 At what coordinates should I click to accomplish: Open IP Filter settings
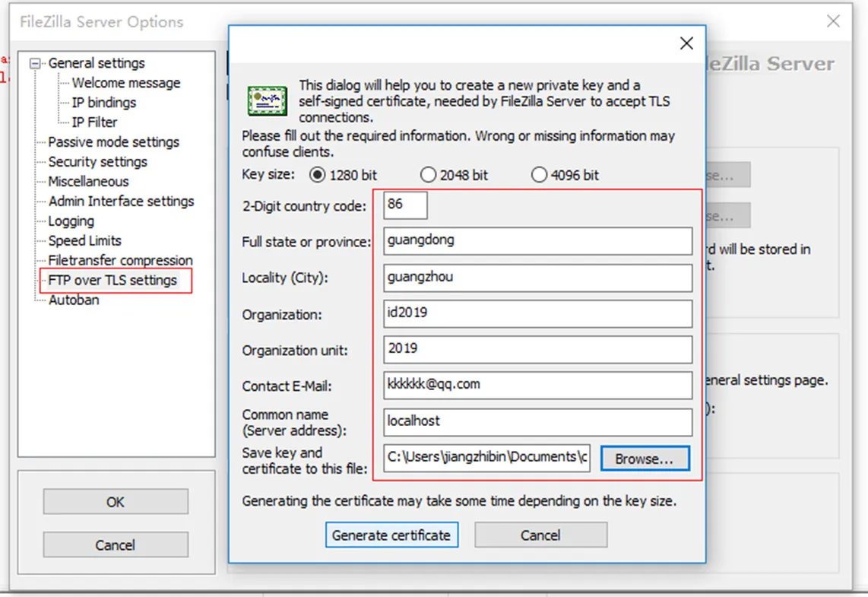[x=94, y=122]
